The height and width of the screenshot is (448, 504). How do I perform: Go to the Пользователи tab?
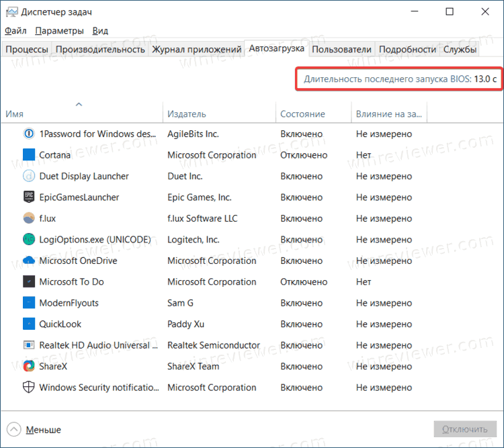pos(341,50)
